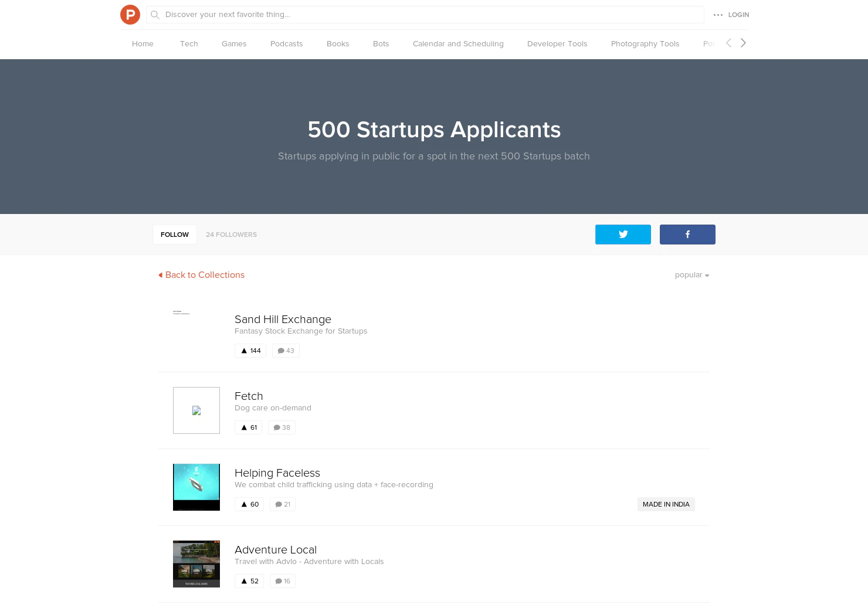Click the FOLLOW button
868x608 pixels.
175,235
